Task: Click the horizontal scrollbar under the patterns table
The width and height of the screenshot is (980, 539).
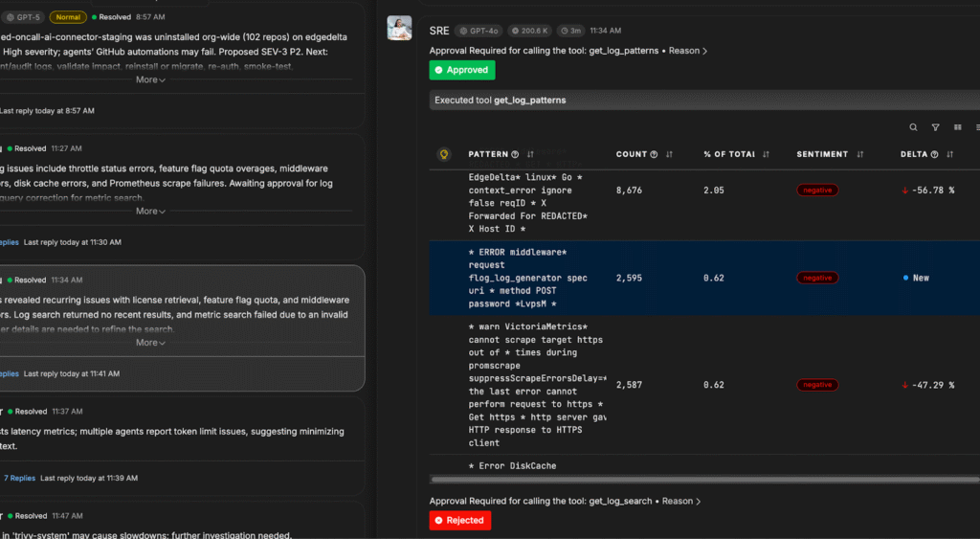Action: (x=670, y=479)
